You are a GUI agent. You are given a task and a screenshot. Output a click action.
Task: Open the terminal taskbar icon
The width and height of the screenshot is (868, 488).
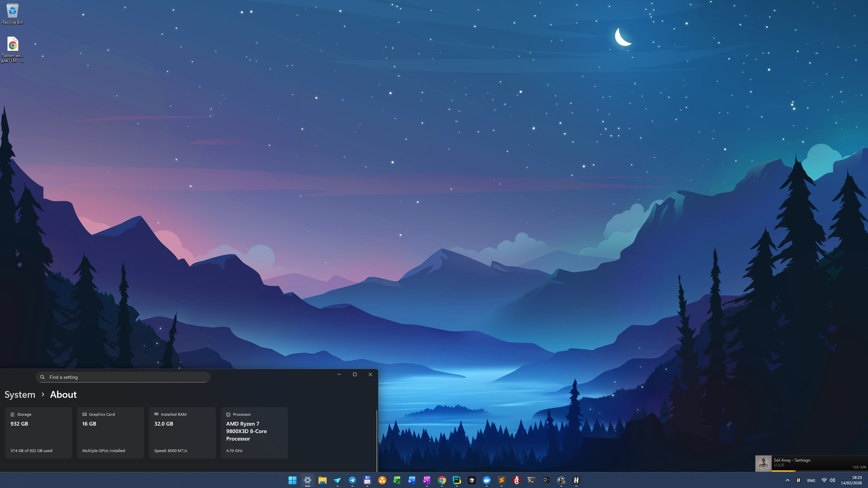point(531,480)
